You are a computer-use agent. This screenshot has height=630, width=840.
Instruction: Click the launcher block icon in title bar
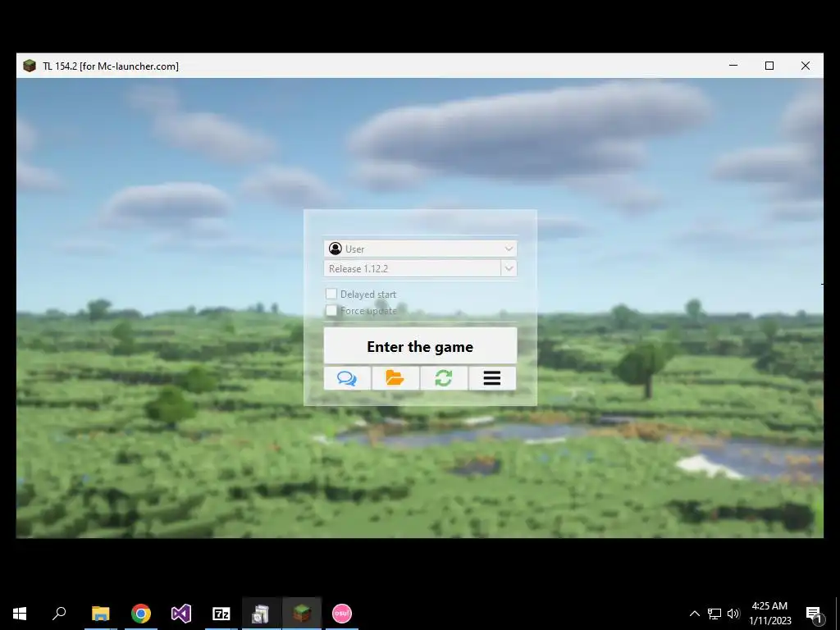[x=30, y=66]
